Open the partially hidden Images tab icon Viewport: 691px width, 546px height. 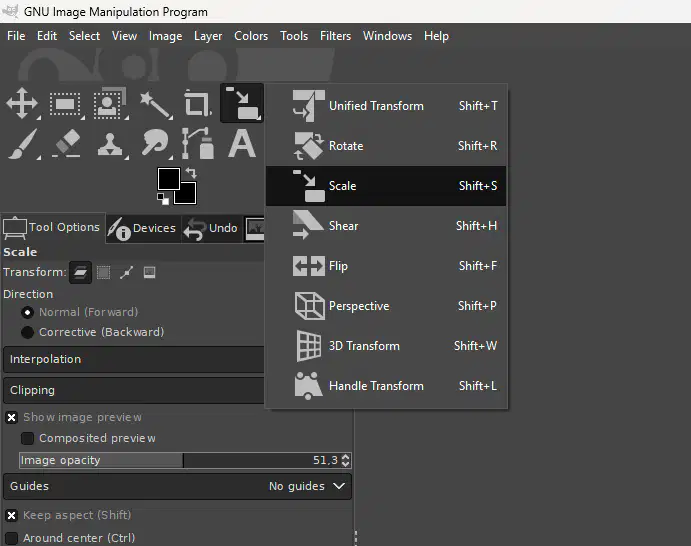coord(254,228)
